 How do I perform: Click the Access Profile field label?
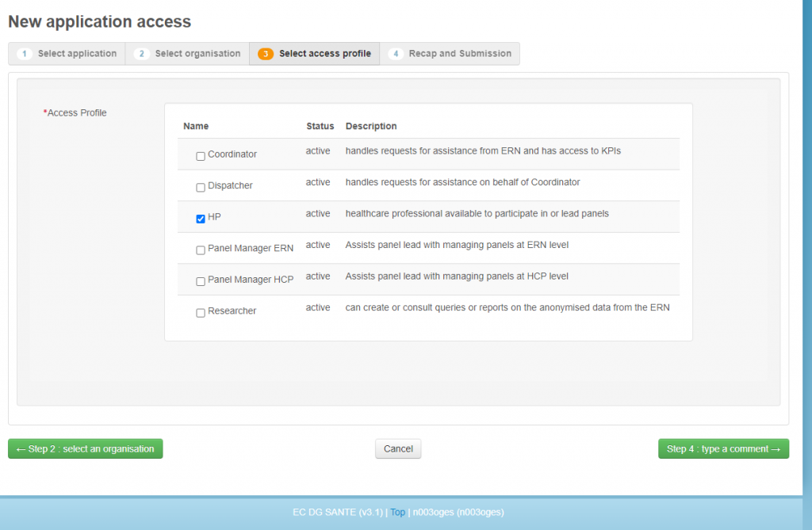[x=76, y=113]
